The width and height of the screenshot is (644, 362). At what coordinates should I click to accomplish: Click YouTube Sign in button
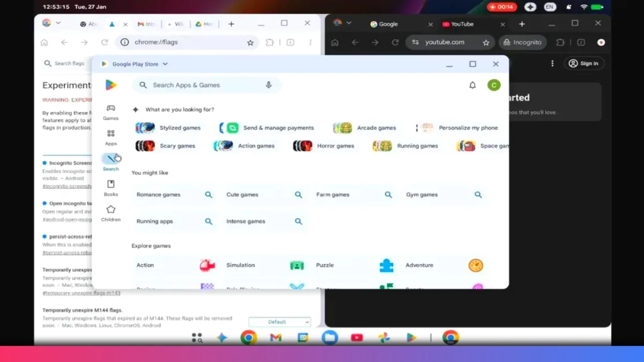(584, 63)
